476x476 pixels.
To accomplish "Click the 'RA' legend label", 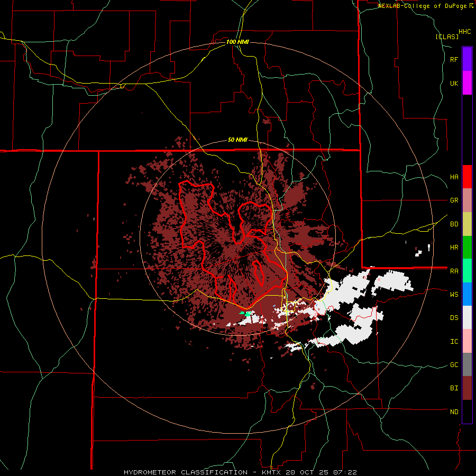I will (454, 271).
